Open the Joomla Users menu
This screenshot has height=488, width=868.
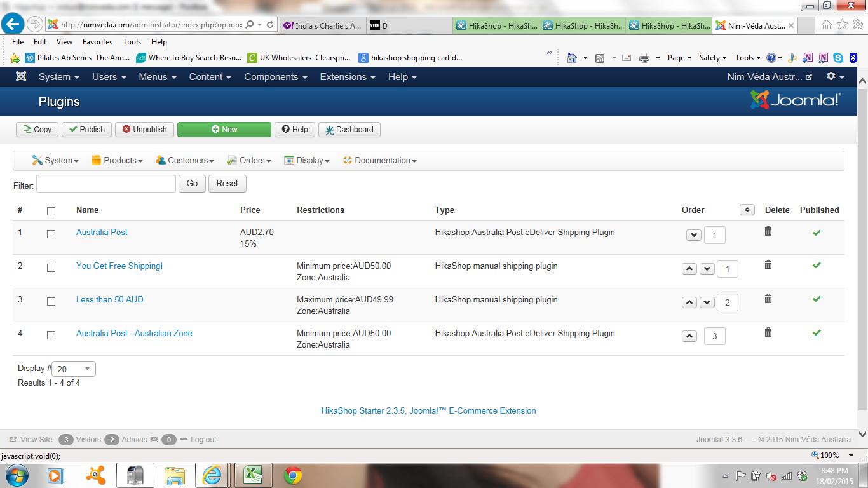coord(109,77)
